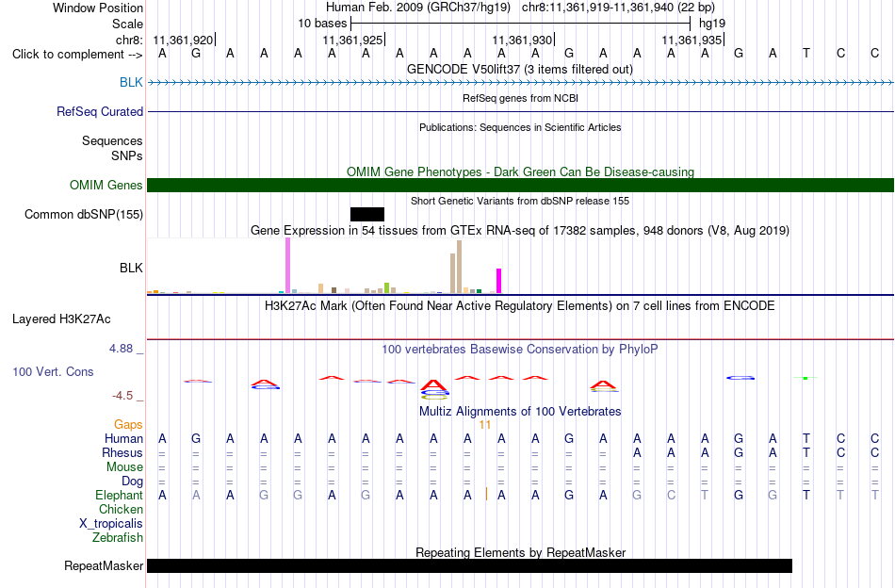Click the Scale label
Screen dimensions: 895x588
click(127, 24)
